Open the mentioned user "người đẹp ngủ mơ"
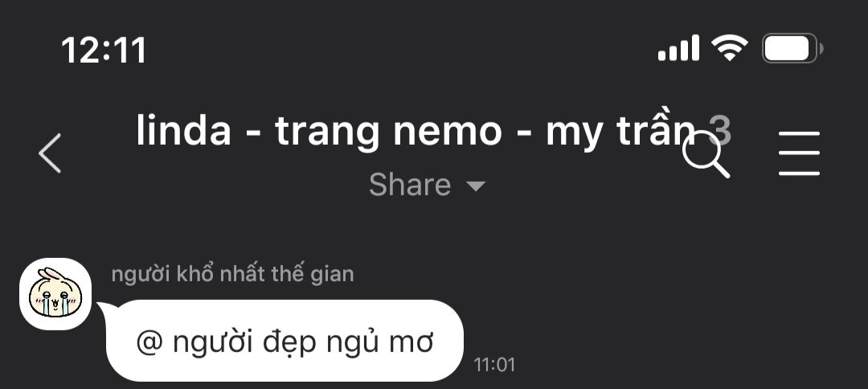This screenshot has height=389, width=868. 303,343
